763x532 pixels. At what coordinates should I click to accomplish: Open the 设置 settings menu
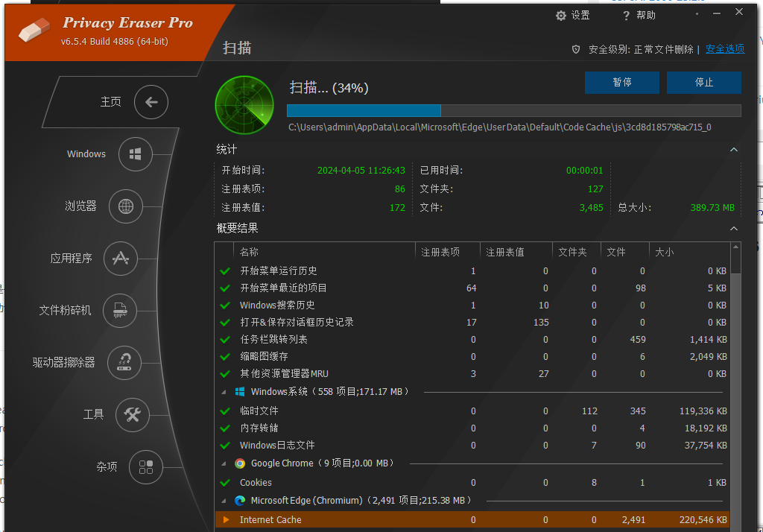pos(573,15)
